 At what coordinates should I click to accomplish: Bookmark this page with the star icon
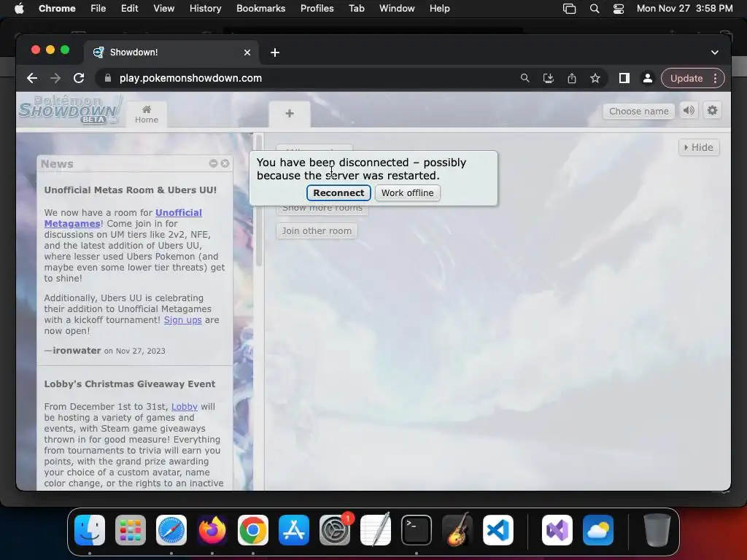595,78
